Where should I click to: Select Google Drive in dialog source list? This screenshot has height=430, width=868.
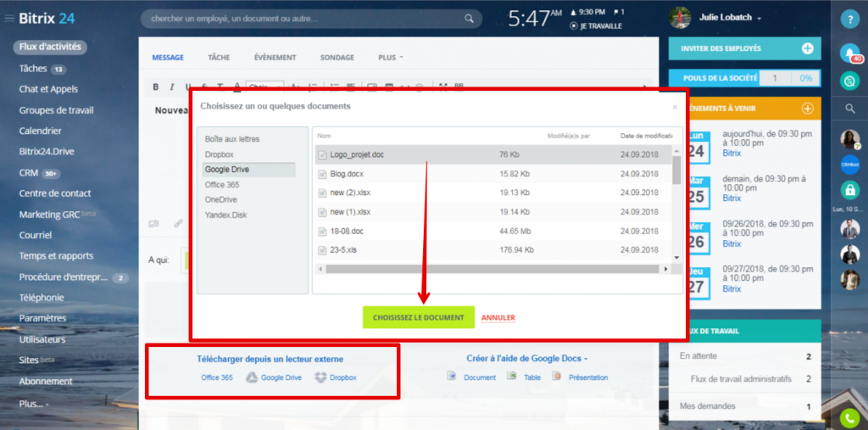(248, 170)
